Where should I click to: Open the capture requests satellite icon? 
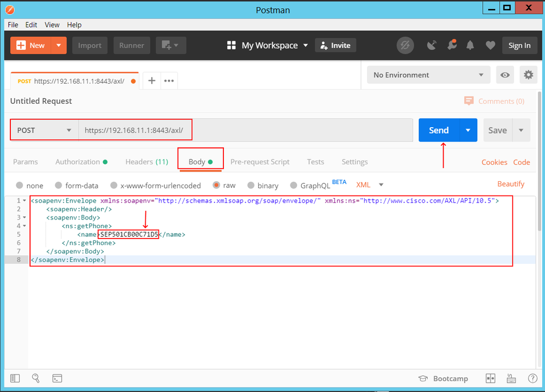[432, 45]
